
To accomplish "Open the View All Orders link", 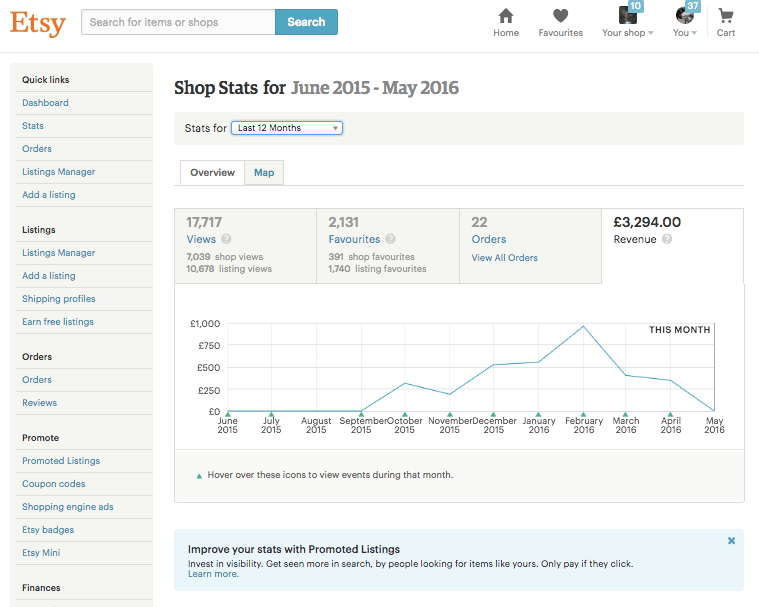I will click(504, 258).
